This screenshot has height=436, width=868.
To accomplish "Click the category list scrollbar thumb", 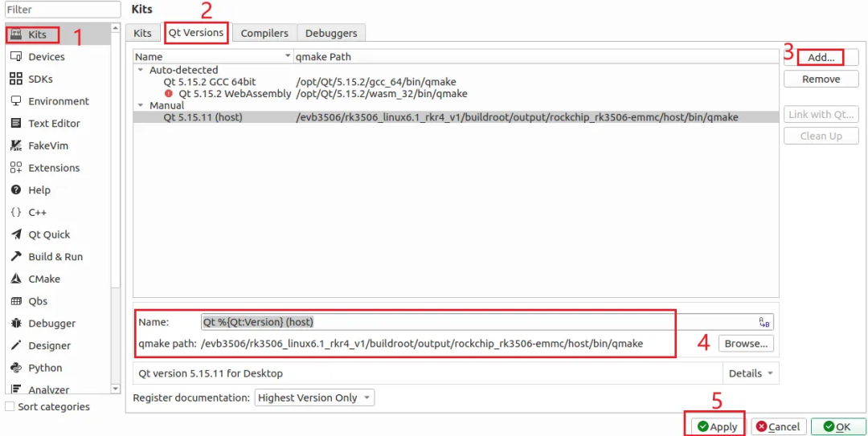I will [115, 161].
